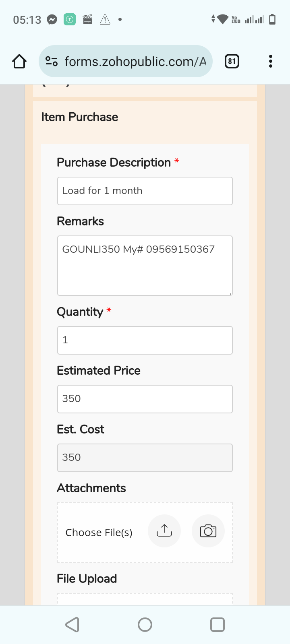Click inside the Remarks text area
The height and width of the screenshot is (644, 290).
(145, 266)
